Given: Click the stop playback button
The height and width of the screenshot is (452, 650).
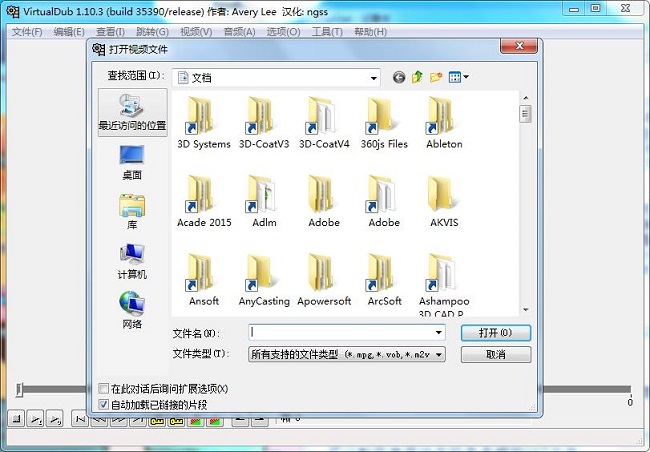Looking at the screenshot, I should tap(17, 419).
